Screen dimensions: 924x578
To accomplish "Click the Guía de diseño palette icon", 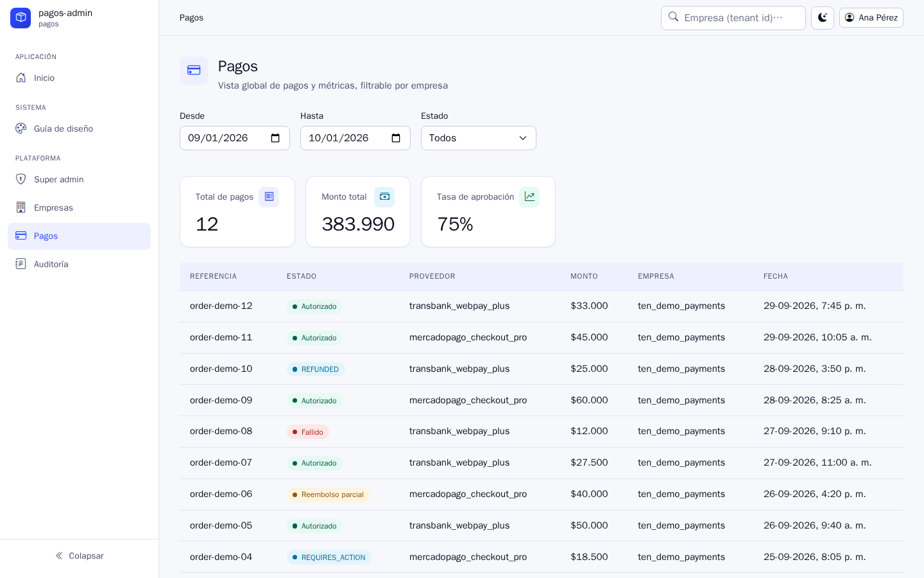I will (21, 128).
